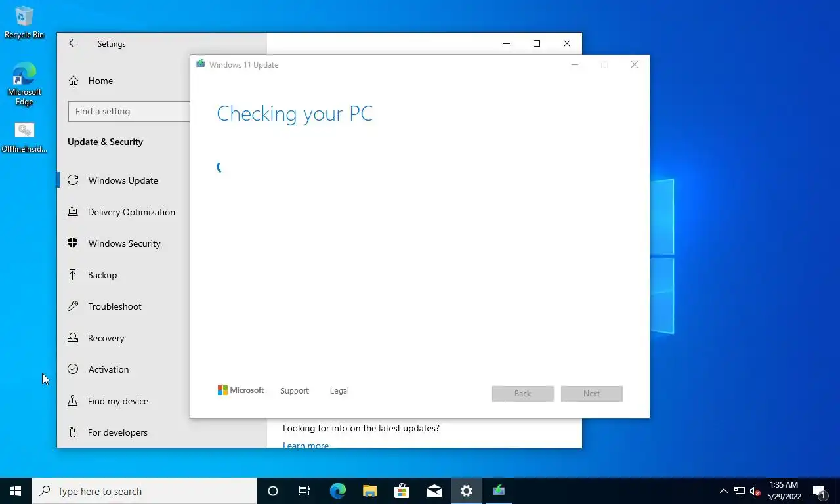
Task: Open Microsoft Store from the taskbar
Action: [402, 491]
